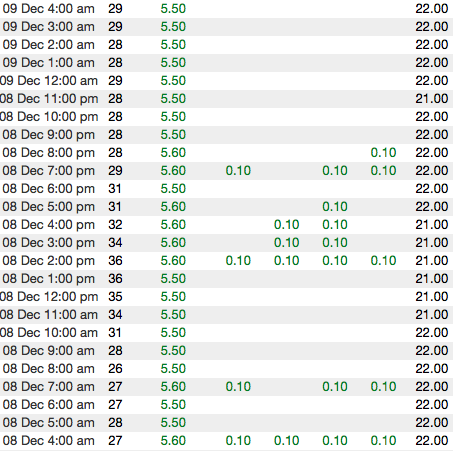Viewport: 453px width, 451px height.
Task: Click the last 0.10 in 08 Dec 4:00 am row
Action: 383,441
